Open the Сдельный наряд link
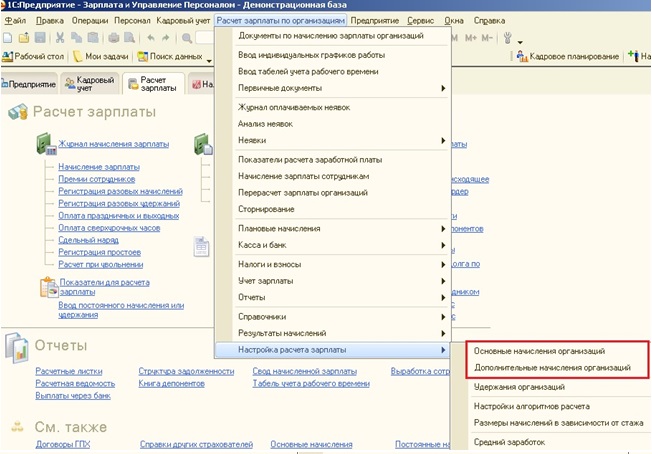This screenshot has width=652, height=454. (x=88, y=240)
